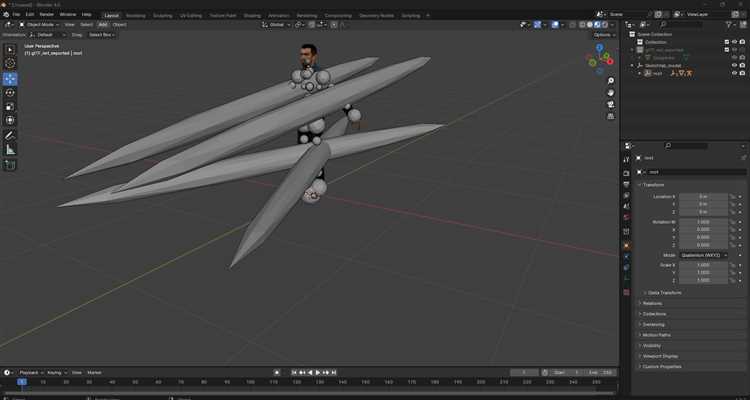Switch to the Modeling workspace tab
750x400 pixels.
tap(135, 15)
